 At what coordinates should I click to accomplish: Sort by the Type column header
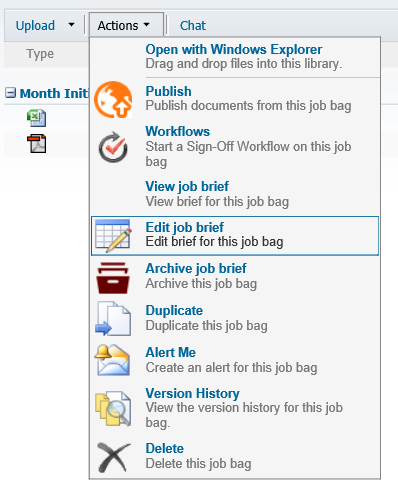[40, 54]
